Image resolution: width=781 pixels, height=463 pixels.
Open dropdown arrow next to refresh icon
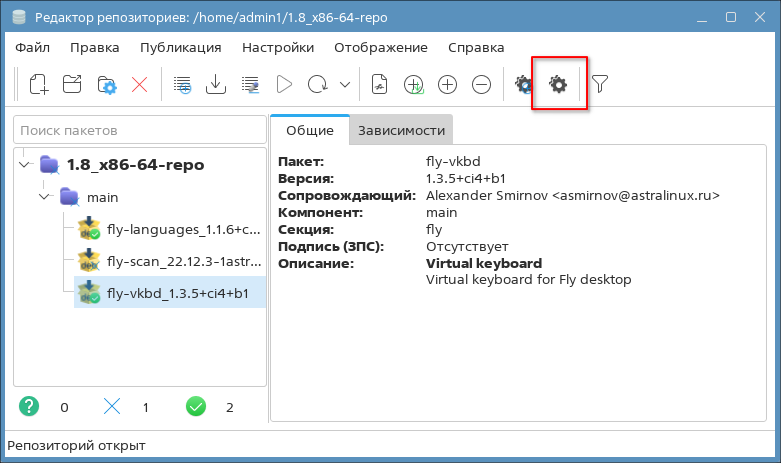(345, 85)
